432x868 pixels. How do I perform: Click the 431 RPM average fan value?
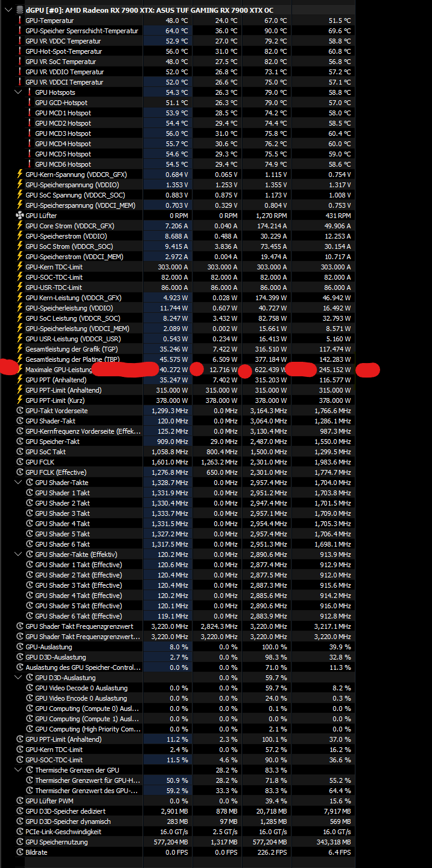coord(337,216)
